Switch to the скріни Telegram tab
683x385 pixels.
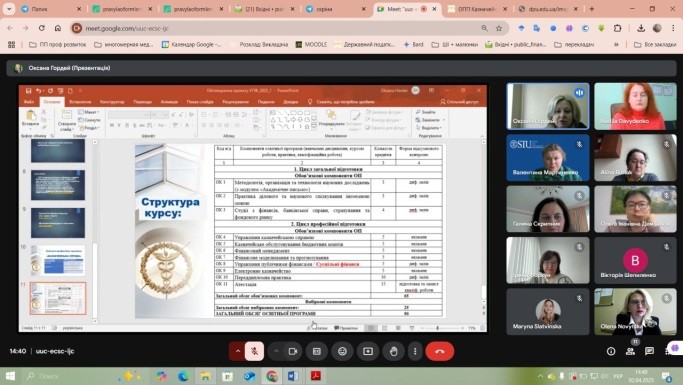pyautogui.click(x=335, y=9)
